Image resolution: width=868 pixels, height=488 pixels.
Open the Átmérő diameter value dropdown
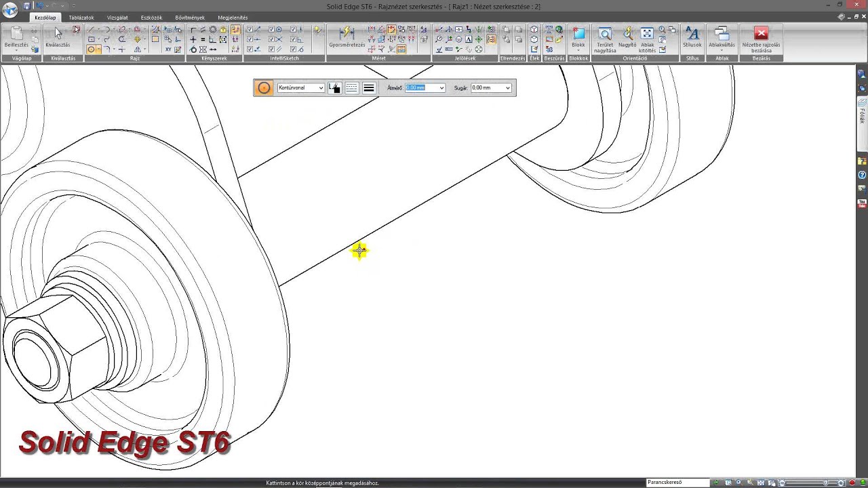click(x=441, y=88)
